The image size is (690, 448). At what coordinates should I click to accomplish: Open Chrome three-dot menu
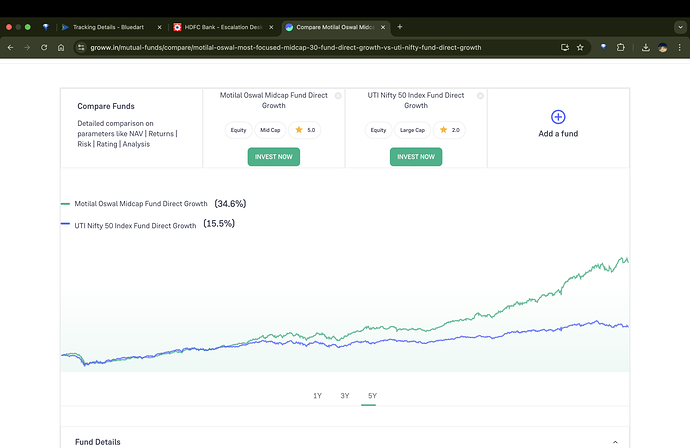(678, 47)
